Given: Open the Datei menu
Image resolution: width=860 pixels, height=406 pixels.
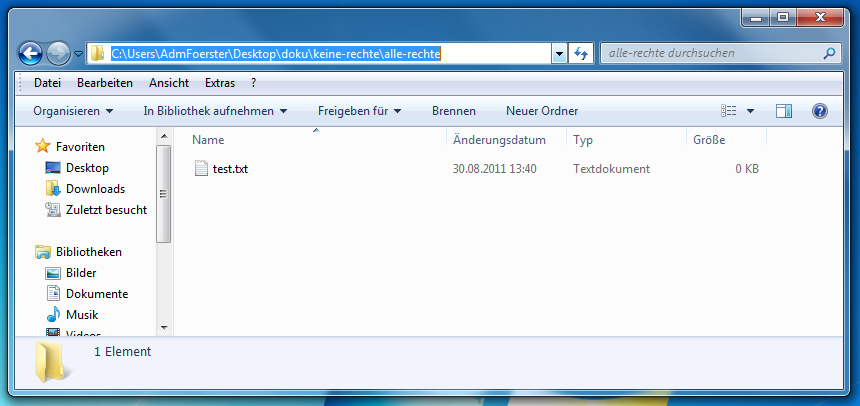Looking at the screenshot, I should [x=47, y=83].
